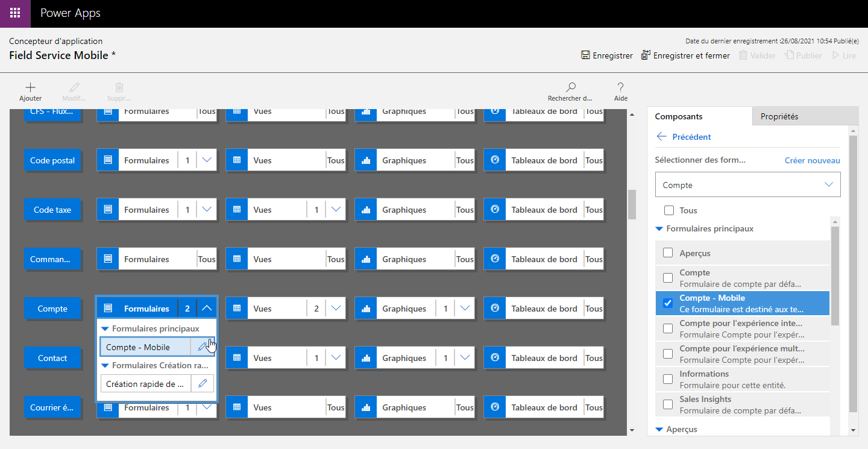This screenshot has width=868, height=449.
Task: Click Formulaires icon in Code taxe row
Action: coord(108,210)
